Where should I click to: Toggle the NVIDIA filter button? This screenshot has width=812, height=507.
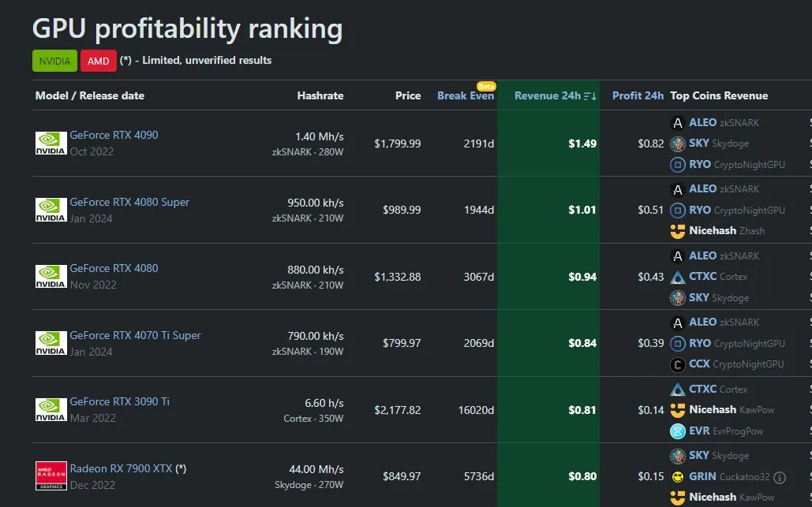tap(54, 61)
